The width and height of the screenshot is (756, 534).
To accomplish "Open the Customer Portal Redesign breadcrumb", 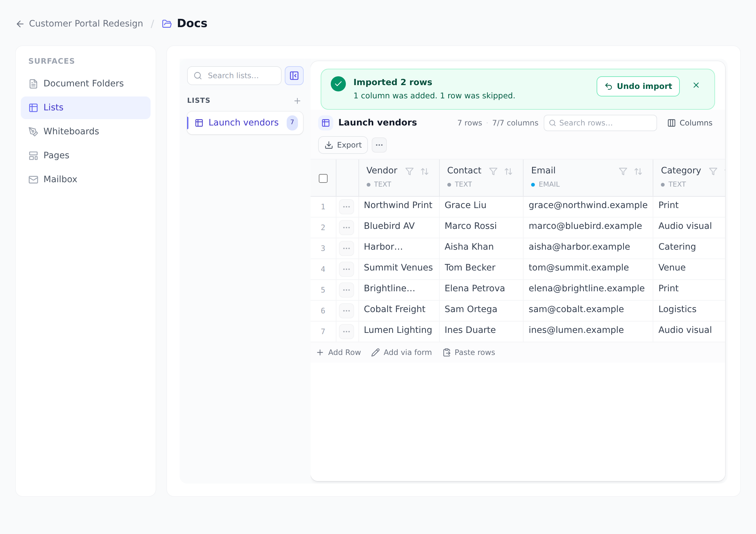I will tap(86, 24).
